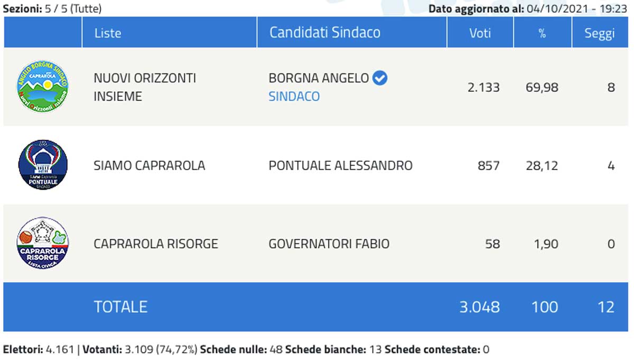The image size is (634, 364).
Task: Click the Nuovi Orizzonti Insieme list logo
Action: (43, 87)
